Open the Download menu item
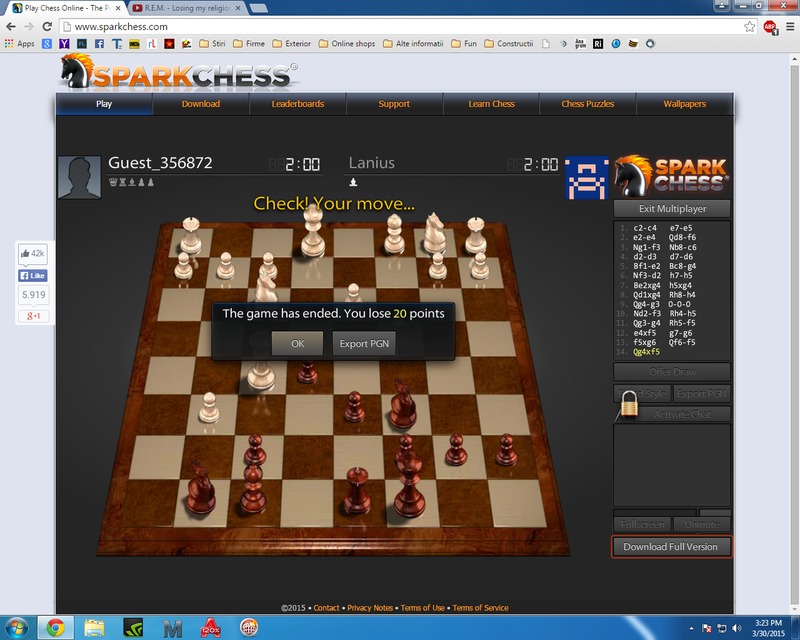Screen dimensions: 800x640 [201, 104]
